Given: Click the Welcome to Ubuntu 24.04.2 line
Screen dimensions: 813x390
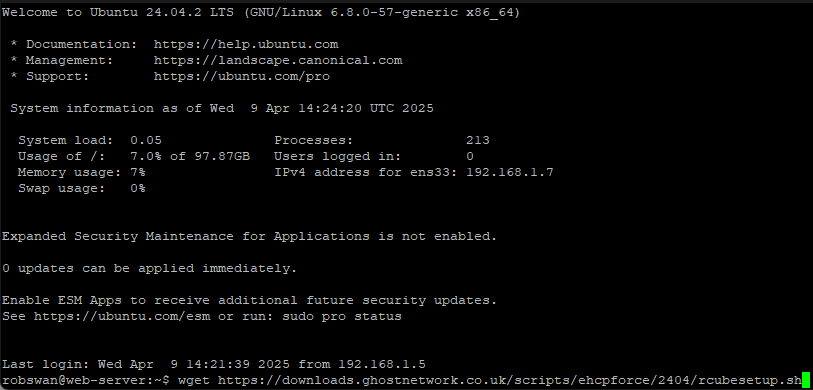Looking at the screenshot, I should click(261, 13).
